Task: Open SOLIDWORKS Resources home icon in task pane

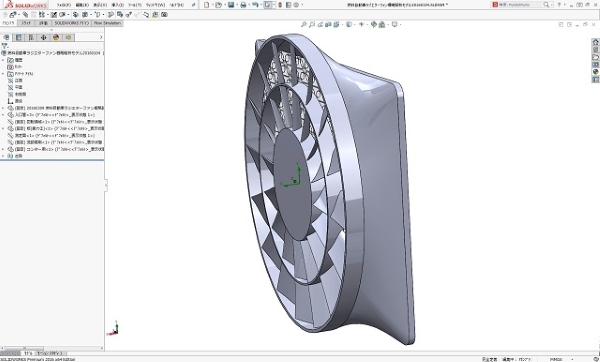Action: (595, 42)
